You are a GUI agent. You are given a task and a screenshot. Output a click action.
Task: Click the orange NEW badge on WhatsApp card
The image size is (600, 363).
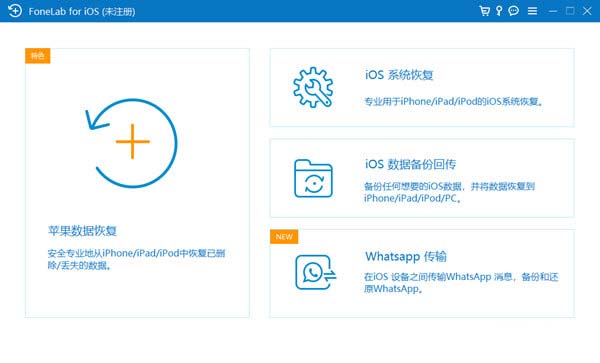[x=284, y=237]
